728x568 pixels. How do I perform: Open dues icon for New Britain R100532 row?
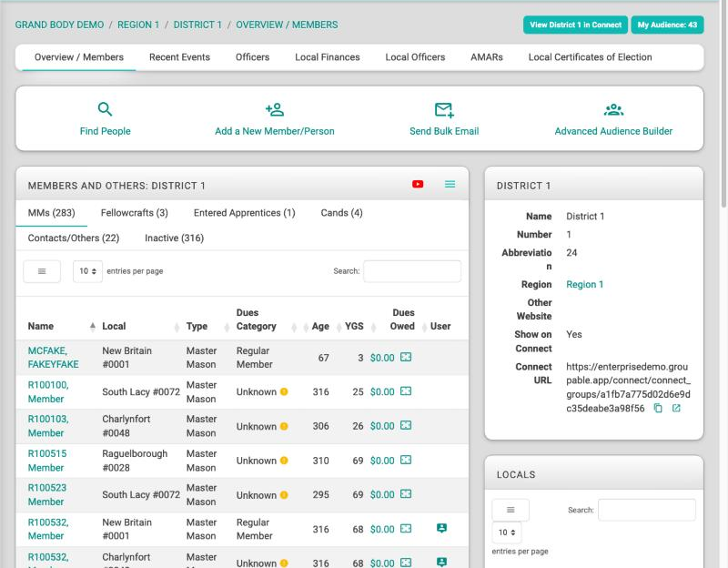(x=406, y=529)
